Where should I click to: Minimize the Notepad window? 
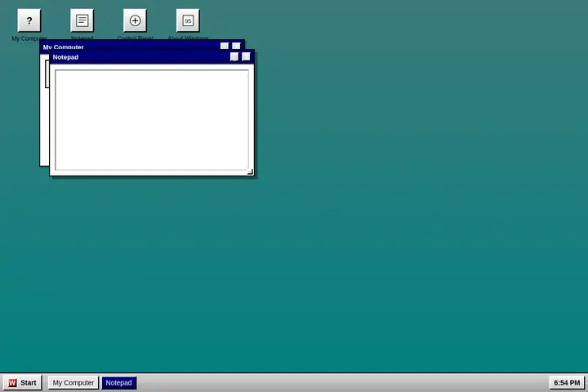click(234, 56)
